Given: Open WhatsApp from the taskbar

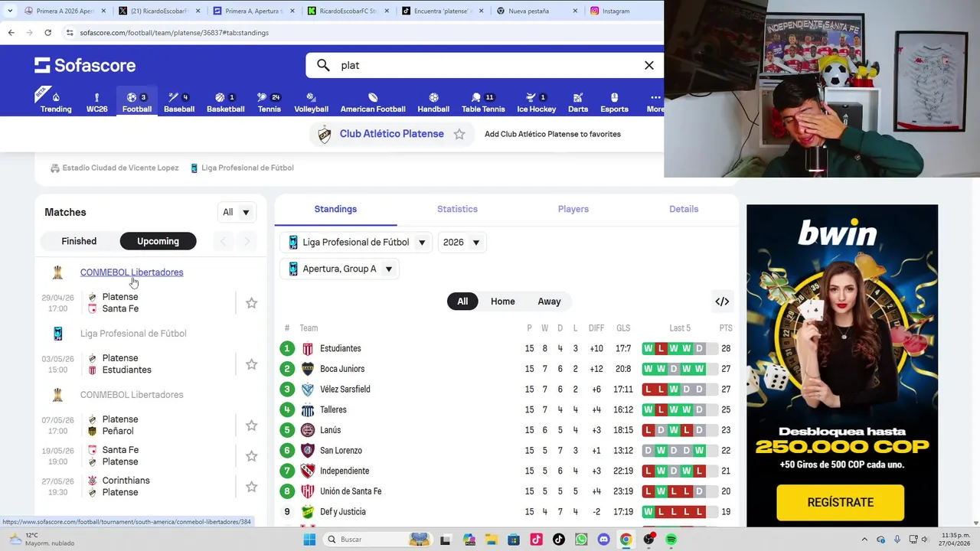Looking at the screenshot, I should point(581,540).
